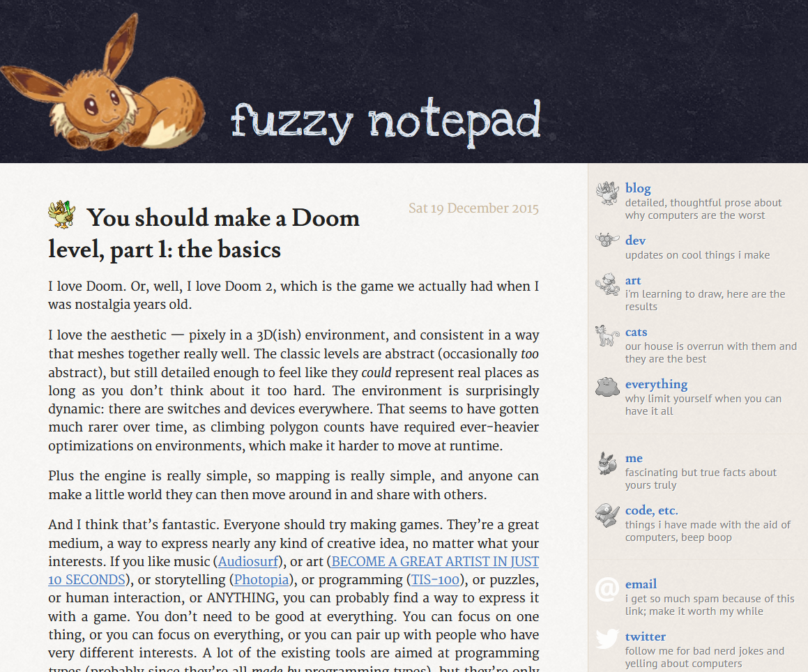The width and height of the screenshot is (808, 672).
Task: Open the TIS-100 link
Action: [436, 580]
